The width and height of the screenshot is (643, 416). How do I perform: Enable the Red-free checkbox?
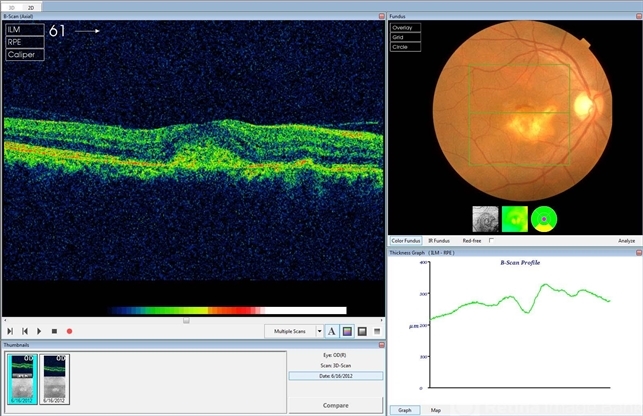click(491, 241)
